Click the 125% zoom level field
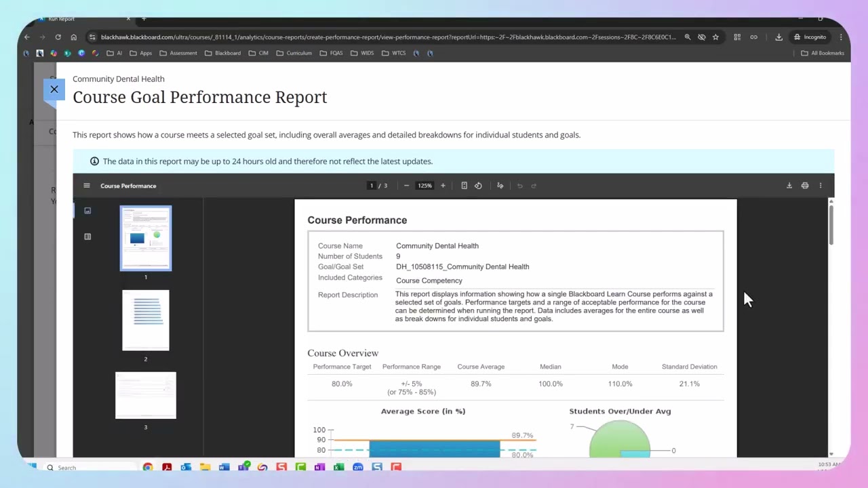The width and height of the screenshot is (868, 488). click(425, 186)
